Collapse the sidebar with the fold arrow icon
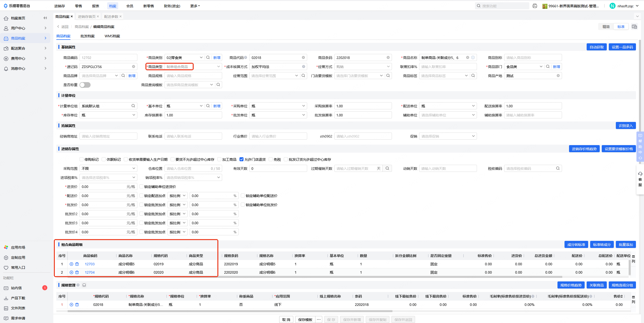Image resolution: width=644 pixels, height=323 pixels. pos(45,18)
